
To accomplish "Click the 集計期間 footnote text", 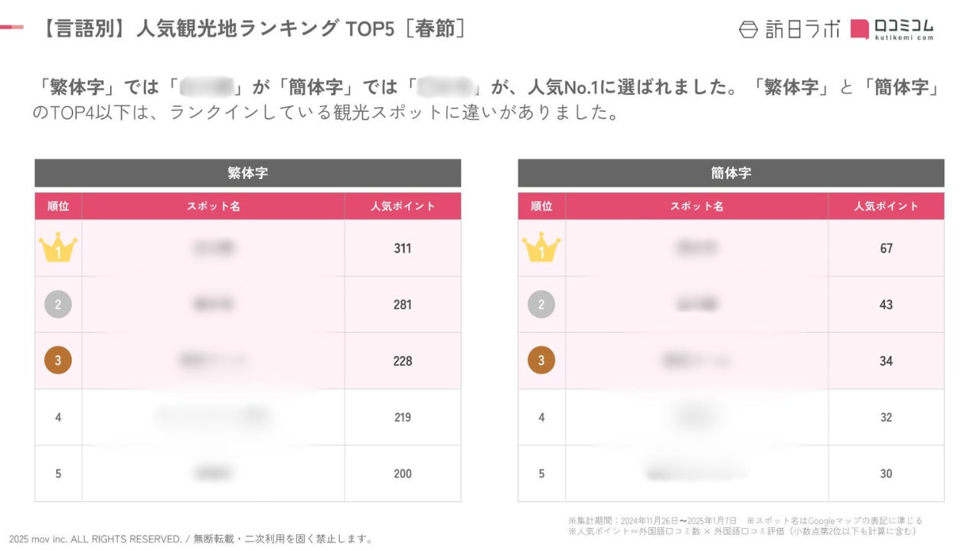I will coord(651,520).
